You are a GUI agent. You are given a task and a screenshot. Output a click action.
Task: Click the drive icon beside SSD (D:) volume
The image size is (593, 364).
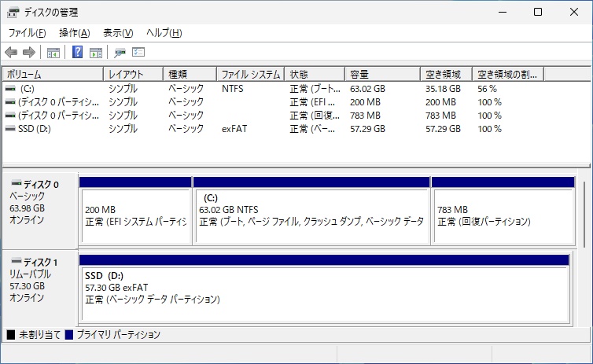click(10, 129)
